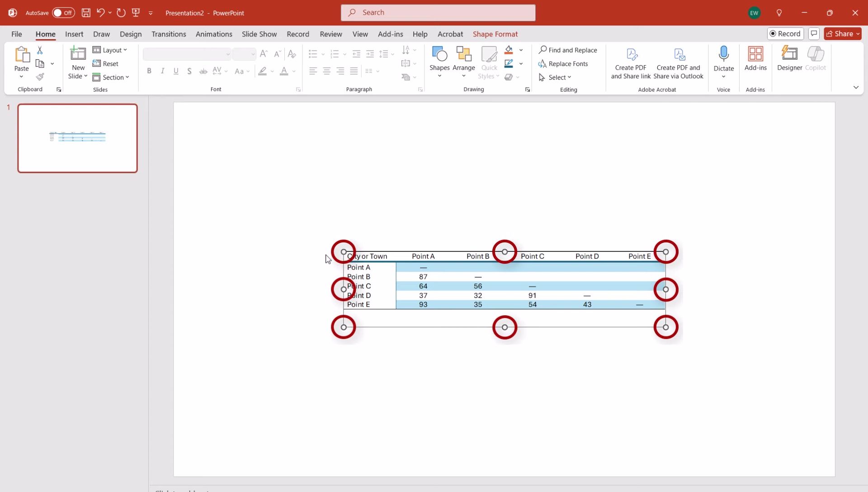Open the Section dropdown
The width and height of the screenshot is (868, 492).
point(111,77)
